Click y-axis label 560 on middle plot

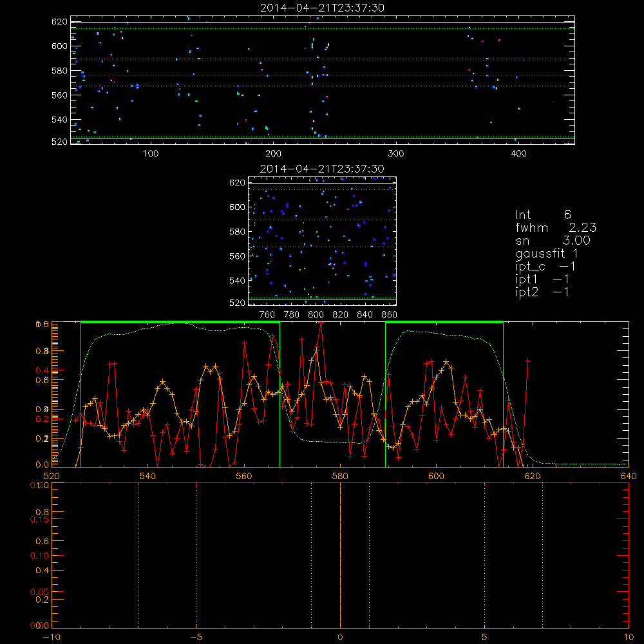(x=237, y=256)
